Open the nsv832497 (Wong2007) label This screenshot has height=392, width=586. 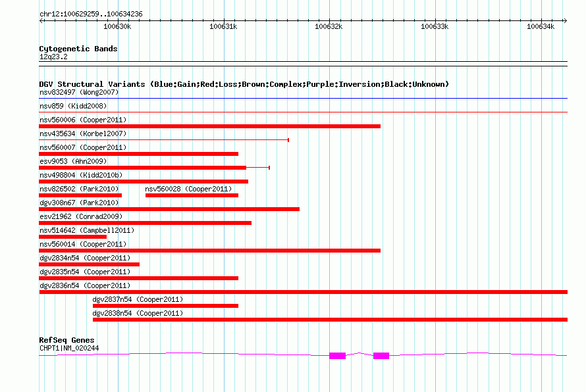click(79, 92)
